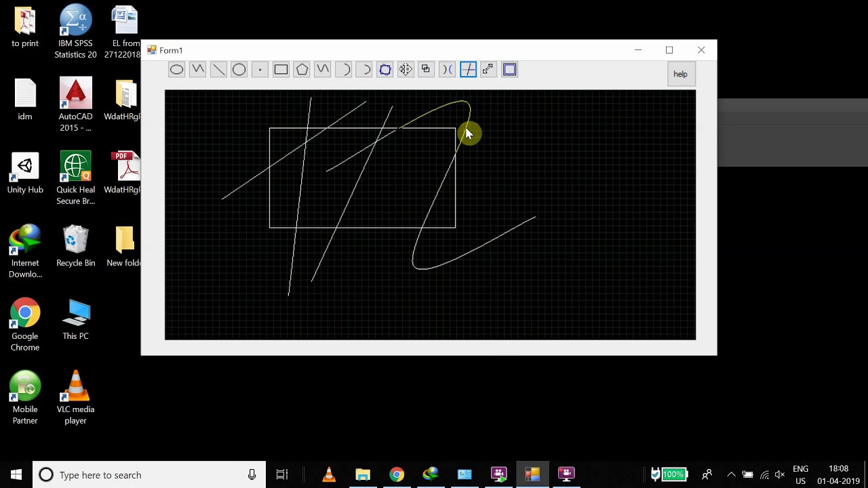Select the diagonal arrow scale tool

488,69
